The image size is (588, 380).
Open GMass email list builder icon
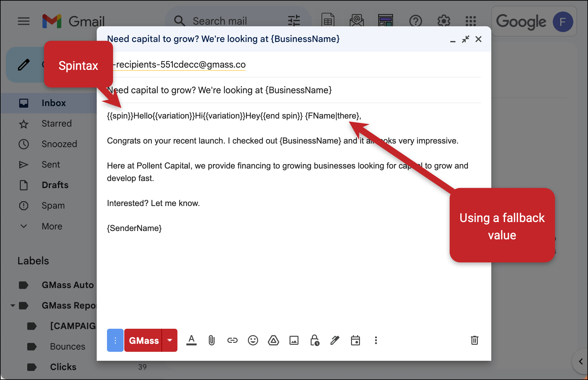click(x=356, y=21)
